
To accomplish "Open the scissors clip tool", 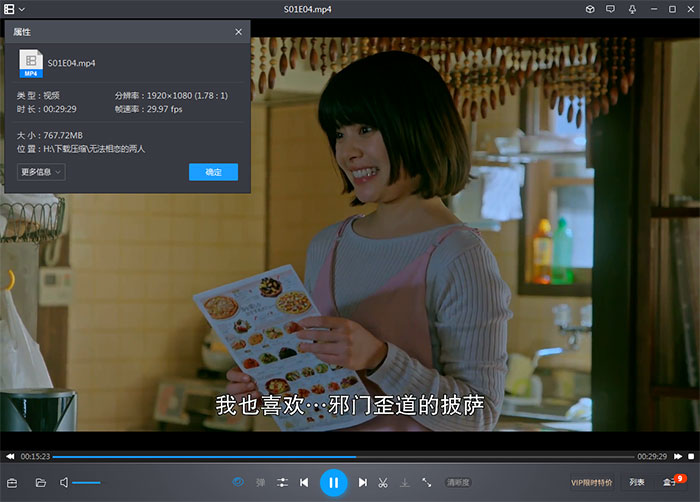I will pyautogui.click(x=383, y=482).
